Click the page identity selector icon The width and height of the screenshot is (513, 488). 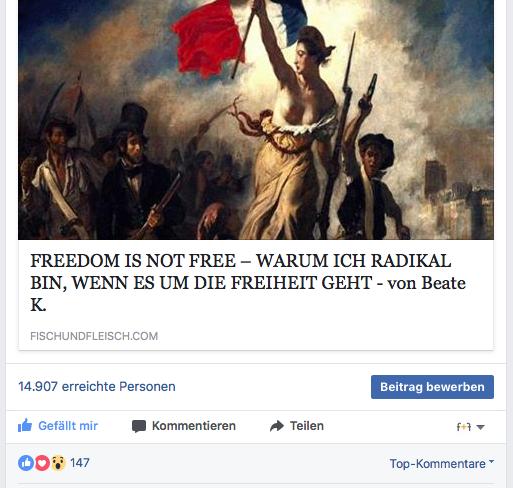click(463, 427)
